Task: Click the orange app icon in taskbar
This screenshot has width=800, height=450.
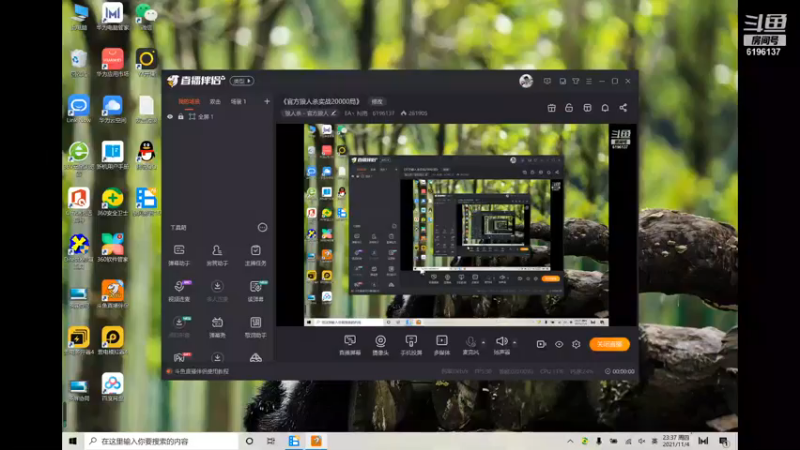Action: (316, 441)
